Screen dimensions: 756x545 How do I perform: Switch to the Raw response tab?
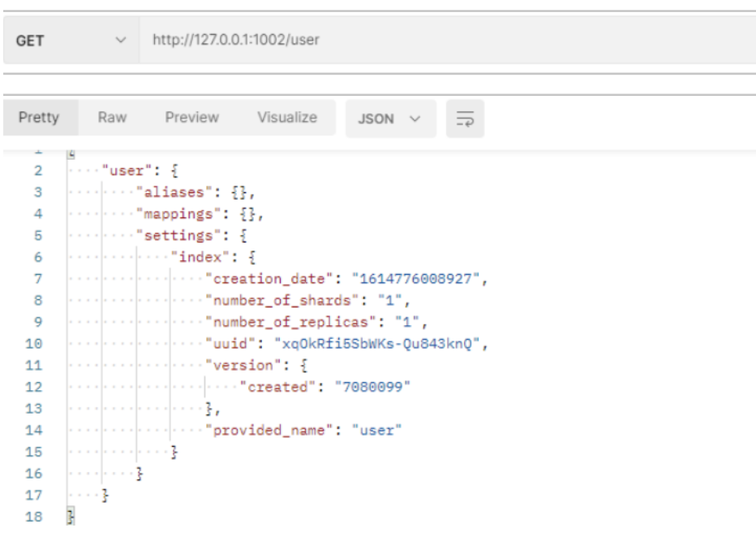tap(112, 118)
